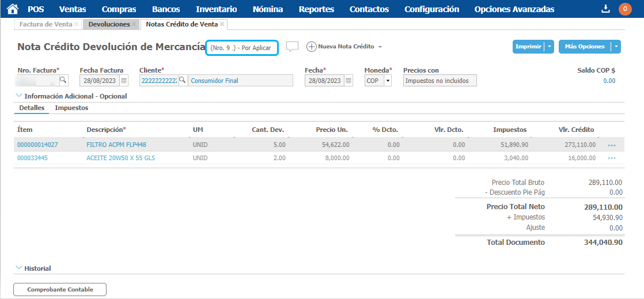Switch to the Impuestos tab
Screen dimensions: 644x299
click(71, 108)
